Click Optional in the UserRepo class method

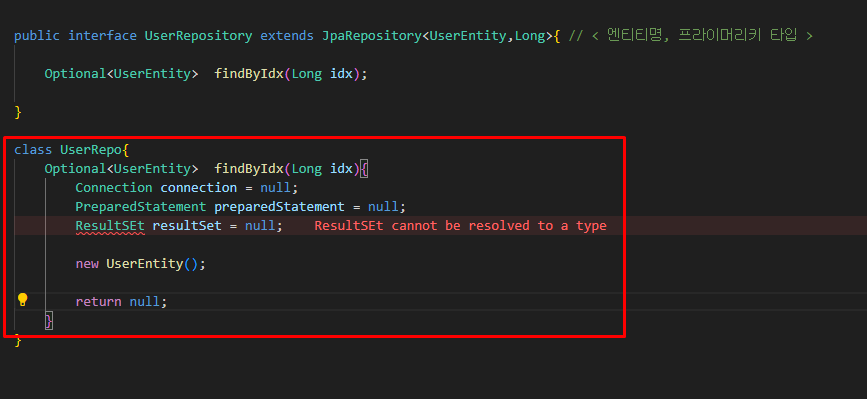pyautogui.click(x=75, y=169)
